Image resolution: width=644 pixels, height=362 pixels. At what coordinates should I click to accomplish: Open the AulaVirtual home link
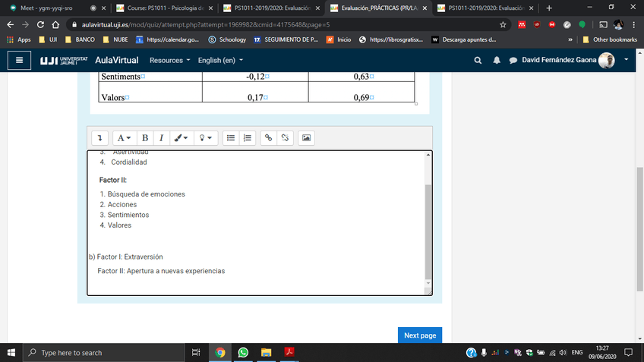tap(117, 61)
